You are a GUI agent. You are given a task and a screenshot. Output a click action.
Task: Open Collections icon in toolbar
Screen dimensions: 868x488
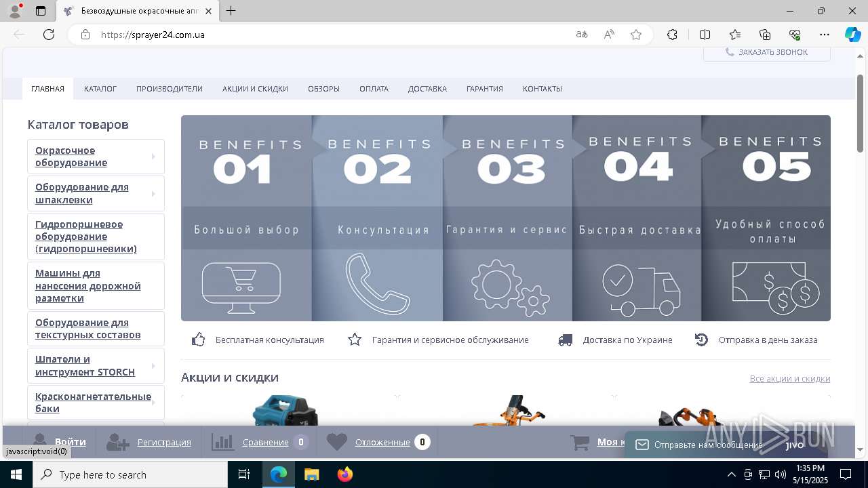click(765, 35)
